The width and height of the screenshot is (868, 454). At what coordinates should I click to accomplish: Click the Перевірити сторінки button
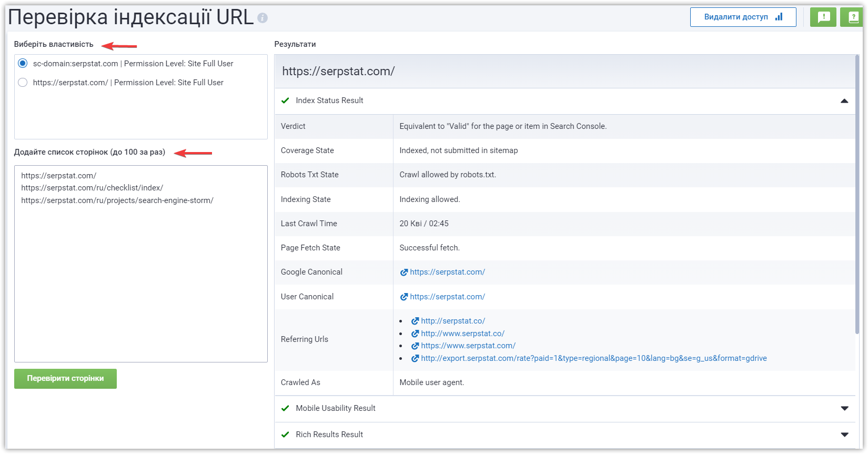pos(65,379)
